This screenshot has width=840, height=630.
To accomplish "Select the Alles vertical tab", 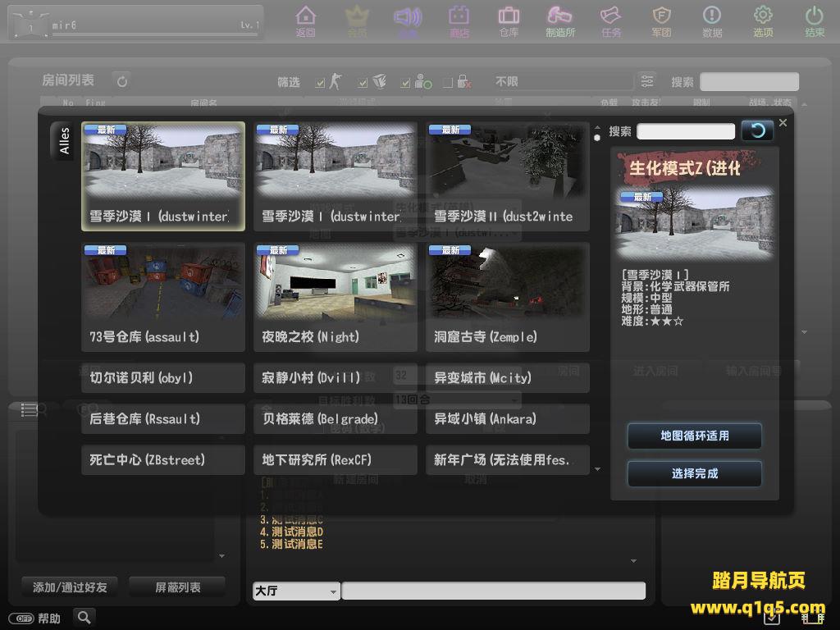I will pos(64,140).
